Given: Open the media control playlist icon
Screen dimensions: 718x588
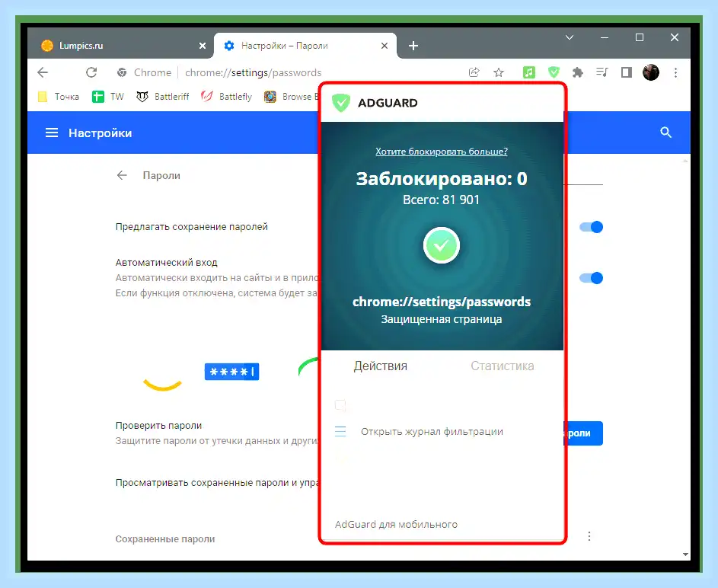Looking at the screenshot, I should (602, 72).
